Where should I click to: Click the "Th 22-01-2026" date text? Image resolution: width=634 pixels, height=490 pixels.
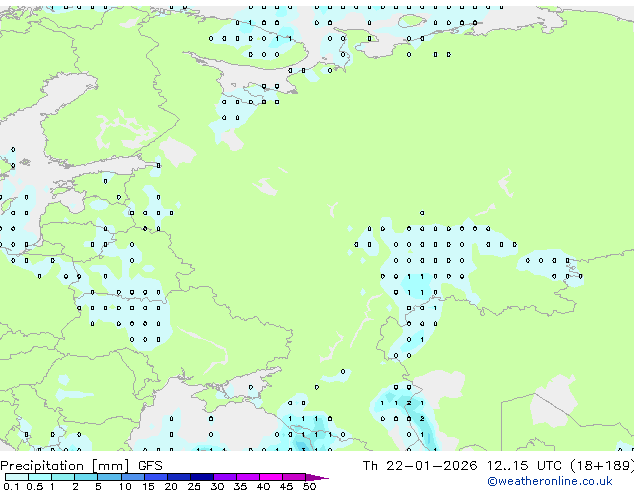[x=420, y=466]
